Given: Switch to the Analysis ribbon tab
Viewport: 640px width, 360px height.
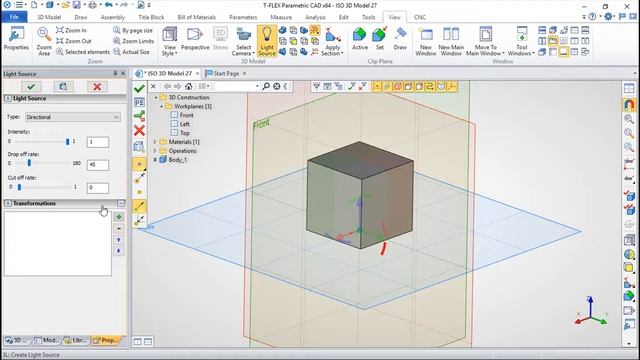Looking at the screenshot, I should (315, 17).
